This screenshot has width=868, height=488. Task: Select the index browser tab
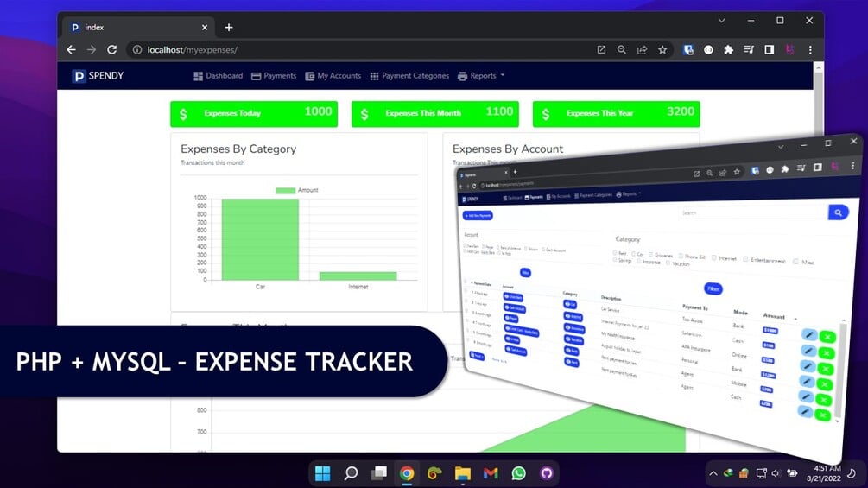tap(140, 27)
